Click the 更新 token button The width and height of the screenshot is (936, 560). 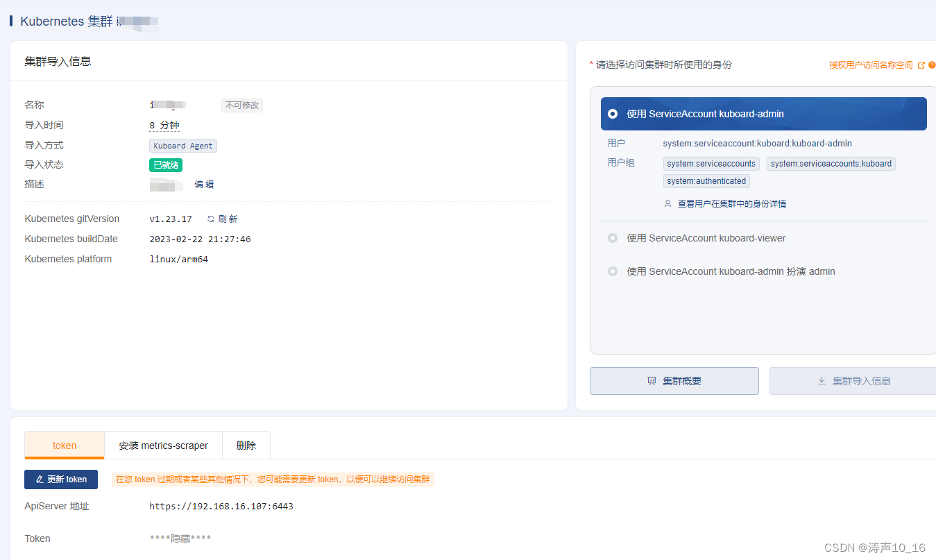61,480
